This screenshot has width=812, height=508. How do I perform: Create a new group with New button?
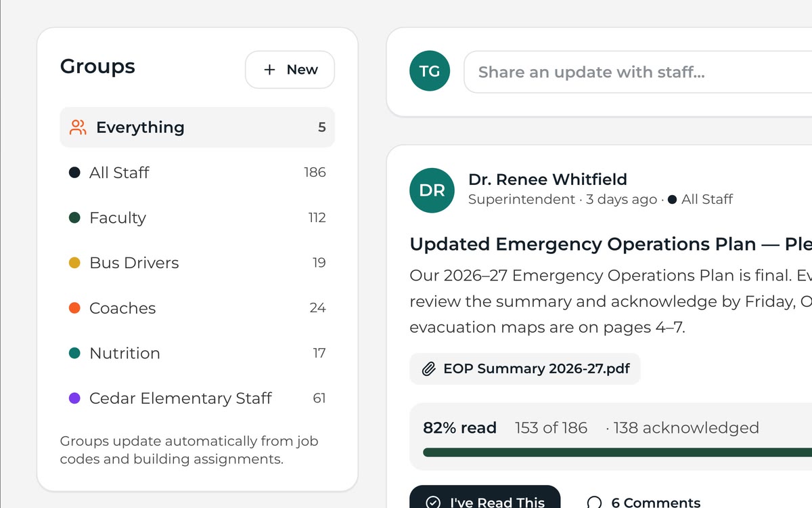point(290,70)
